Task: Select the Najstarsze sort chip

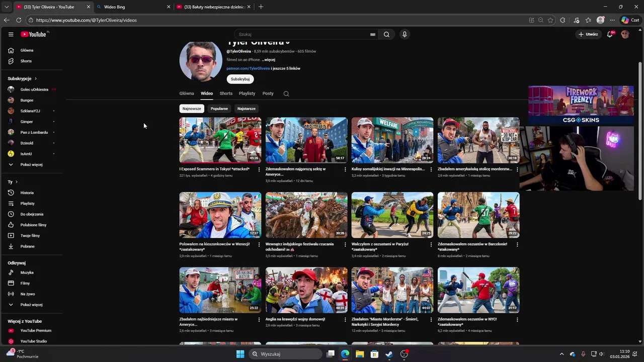Action: point(247,109)
